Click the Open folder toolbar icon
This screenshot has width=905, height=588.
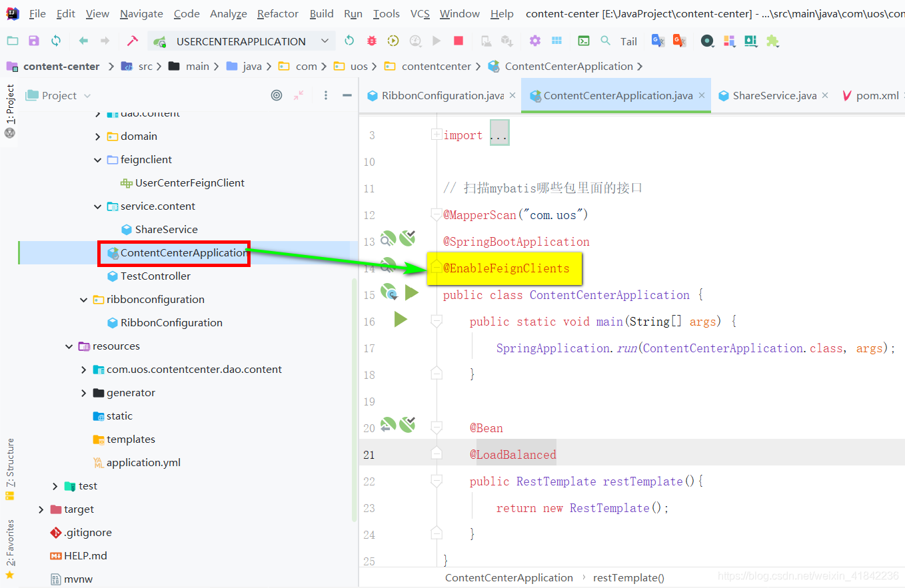[x=13, y=41]
